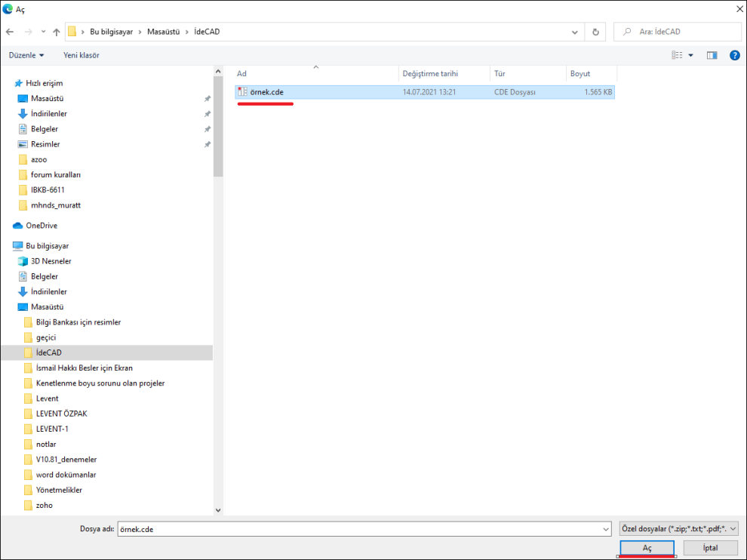
Task: Expand the address bar history dropdown
Action: point(574,32)
